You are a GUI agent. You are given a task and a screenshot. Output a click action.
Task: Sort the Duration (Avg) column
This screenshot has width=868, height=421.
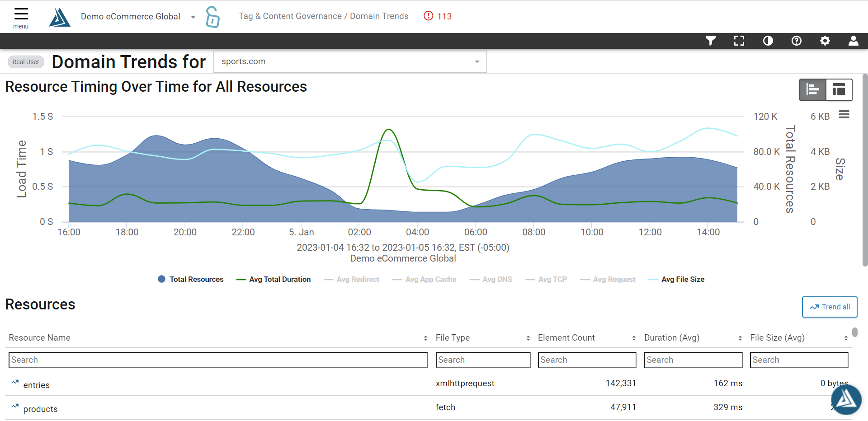coord(740,337)
